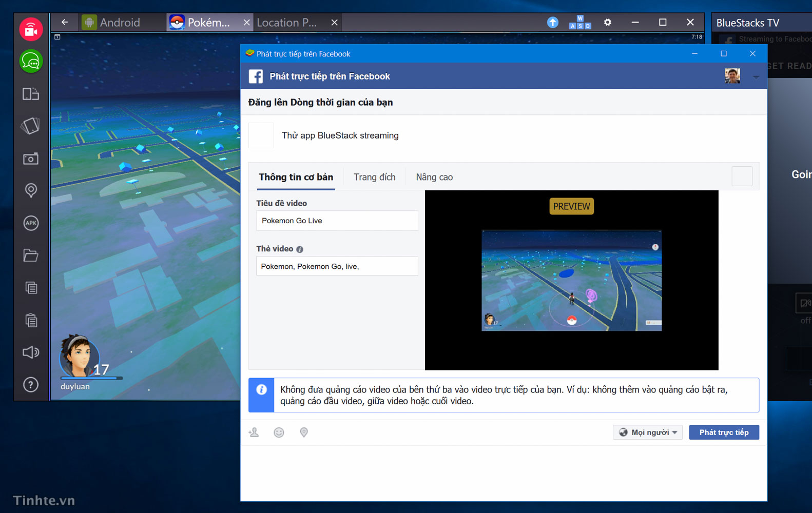Close the Pokémon tab
Viewport: 812px width, 513px height.
click(x=246, y=23)
